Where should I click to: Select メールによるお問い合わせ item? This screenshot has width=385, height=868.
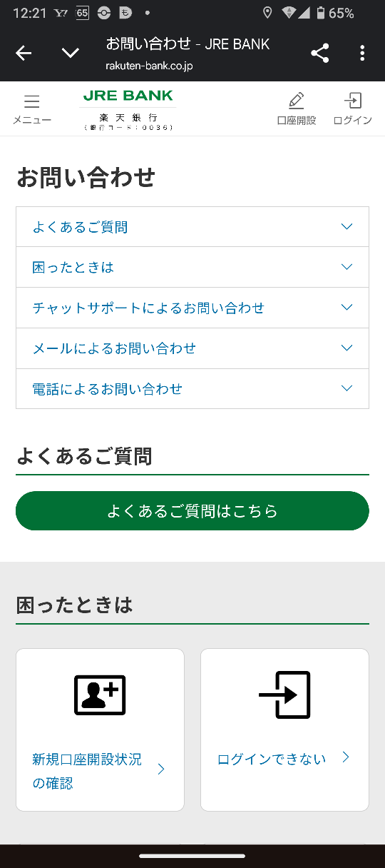pyautogui.click(x=192, y=348)
